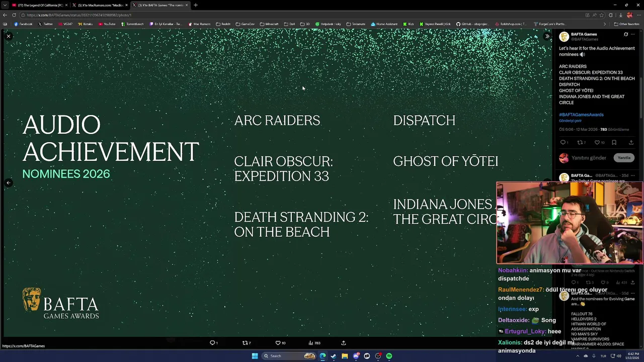Open Steam from taskbar
644x362 pixels.
(334, 356)
